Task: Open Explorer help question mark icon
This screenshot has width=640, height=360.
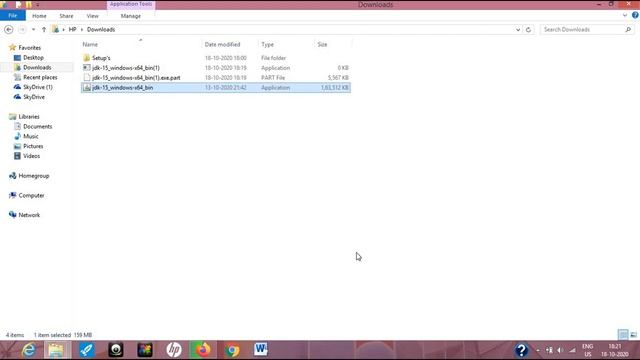Action: pos(635,16)
